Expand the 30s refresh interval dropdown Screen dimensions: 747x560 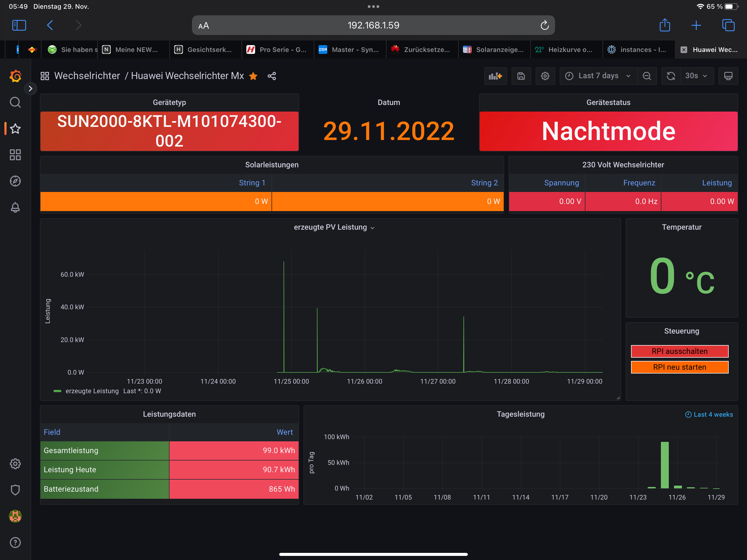click(x=696, y=76)
